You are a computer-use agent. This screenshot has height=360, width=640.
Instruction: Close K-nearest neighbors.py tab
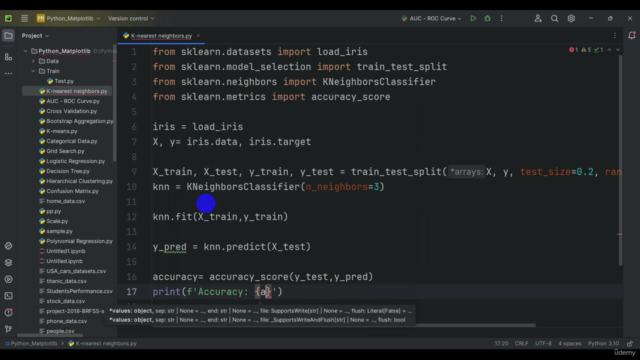198,36
